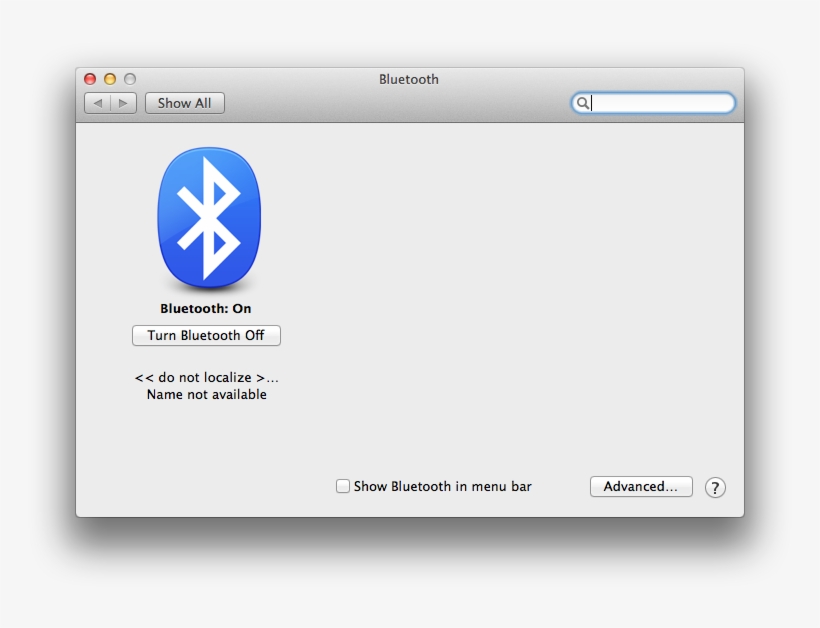This screenshot has height=628, width=820.
Task: Click the blue Bluetooth logo icon
Action: click(x=207, y=218)
